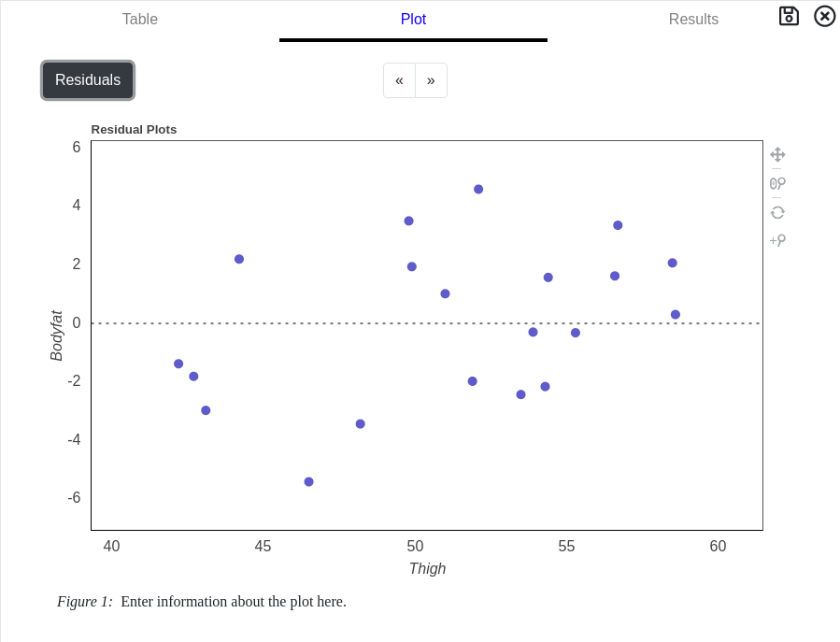Select the Plot tab
This screenshot has width=840, height=642.
413,19
